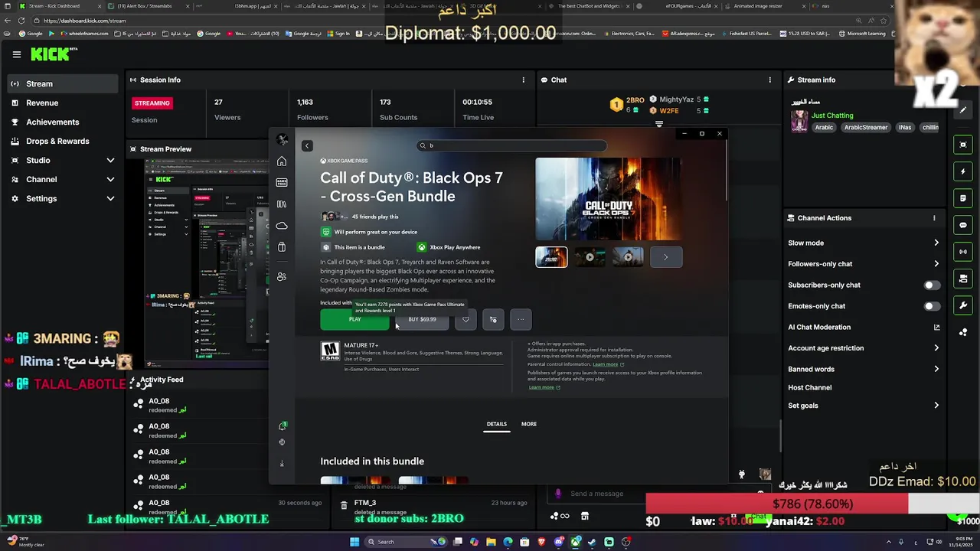980x551 pixels.
Task: Open Xbox downloads arrow icon
Action: tap(282, 463)
